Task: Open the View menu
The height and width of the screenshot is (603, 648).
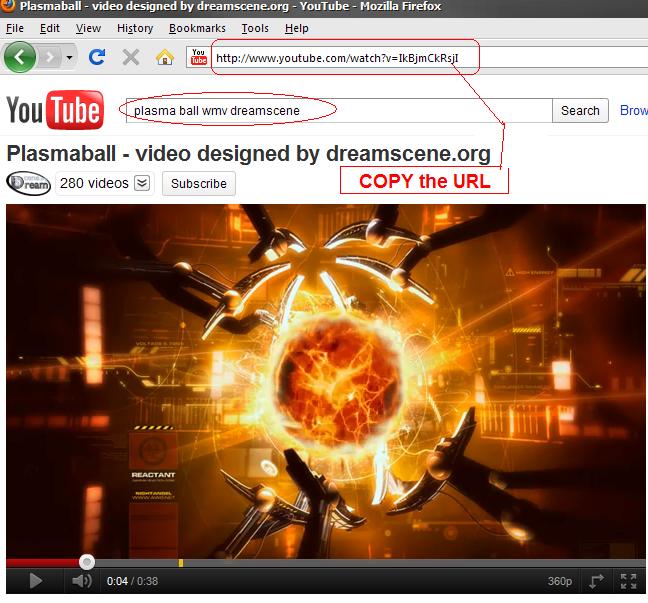Action: [x=88, y=28]
